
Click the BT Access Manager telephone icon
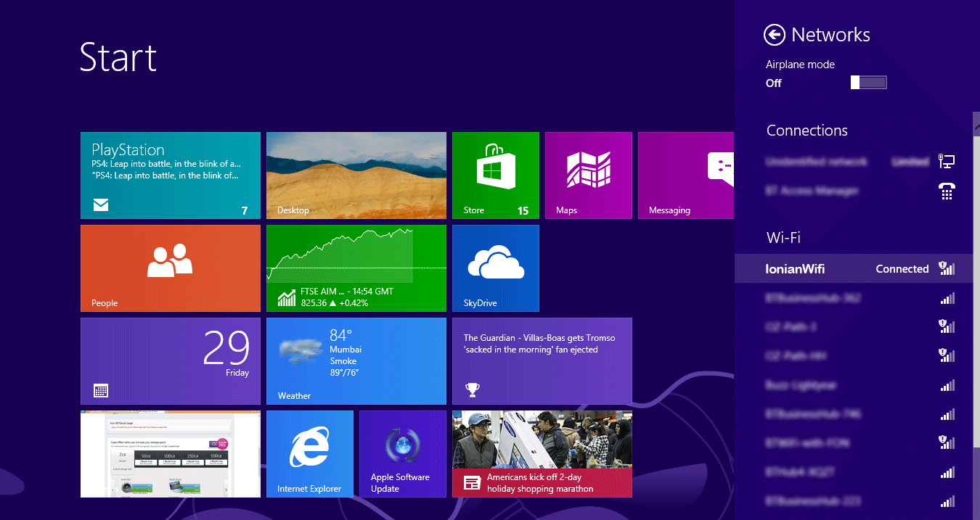(x=947, y=191)
